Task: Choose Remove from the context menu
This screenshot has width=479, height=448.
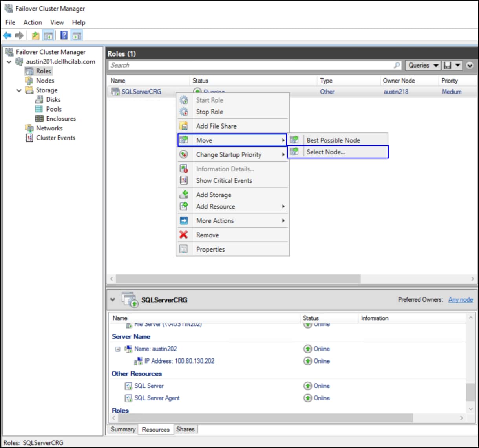Action: [233, 235]
